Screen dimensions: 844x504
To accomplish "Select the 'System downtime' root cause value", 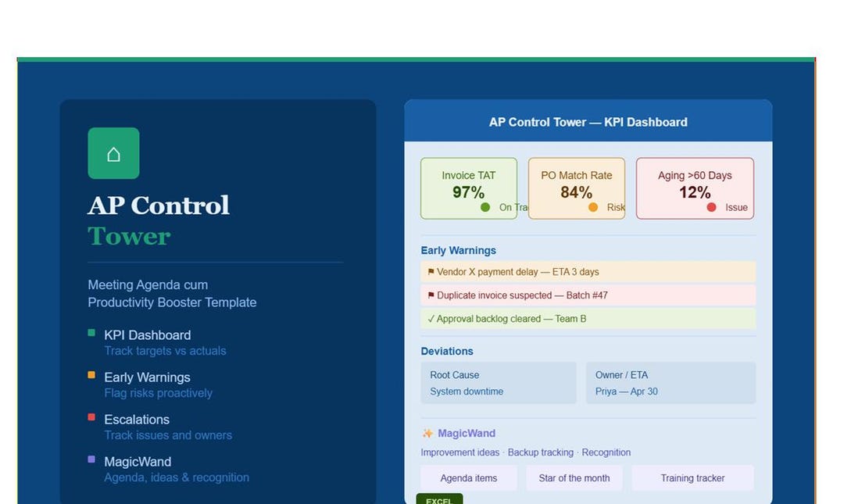I will [467, 391].
